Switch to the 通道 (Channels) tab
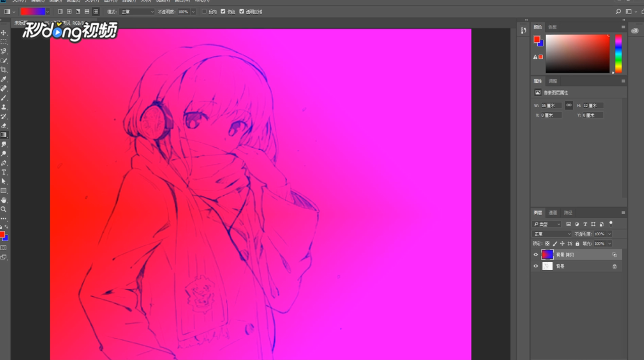Image resolution: width=644 pixels, height=360 pixels. [553, 213]
